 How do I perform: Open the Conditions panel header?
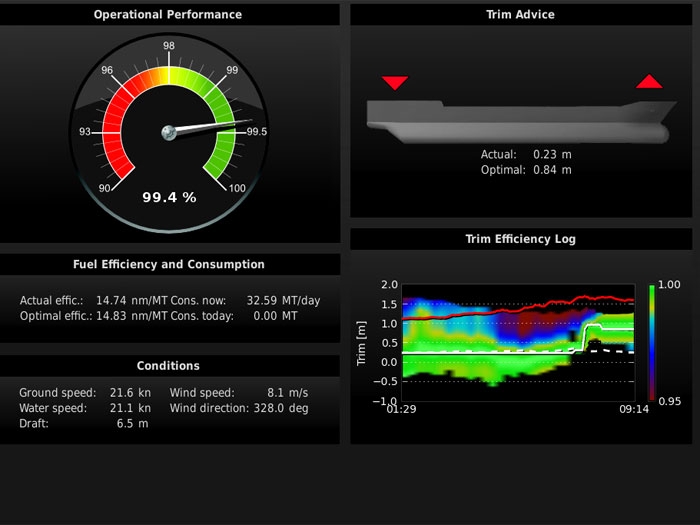point(170,366)
